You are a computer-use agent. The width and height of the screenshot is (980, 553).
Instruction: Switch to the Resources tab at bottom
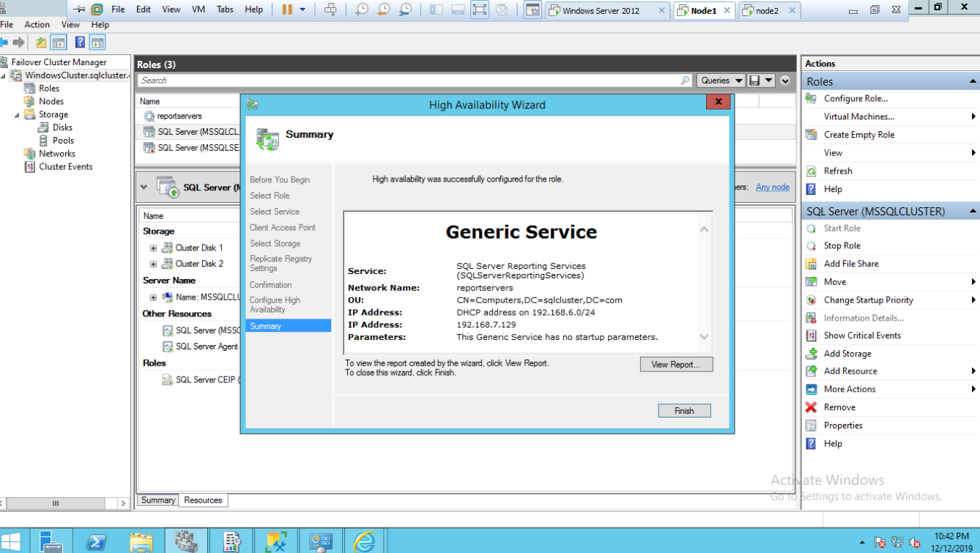pyautogui.click(x=203, y=500)
